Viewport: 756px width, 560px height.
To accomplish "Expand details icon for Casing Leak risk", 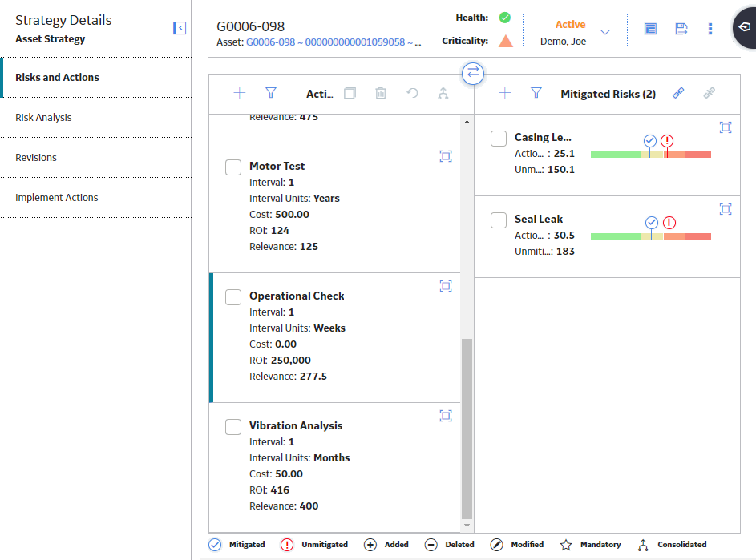I will click(726, 127).
